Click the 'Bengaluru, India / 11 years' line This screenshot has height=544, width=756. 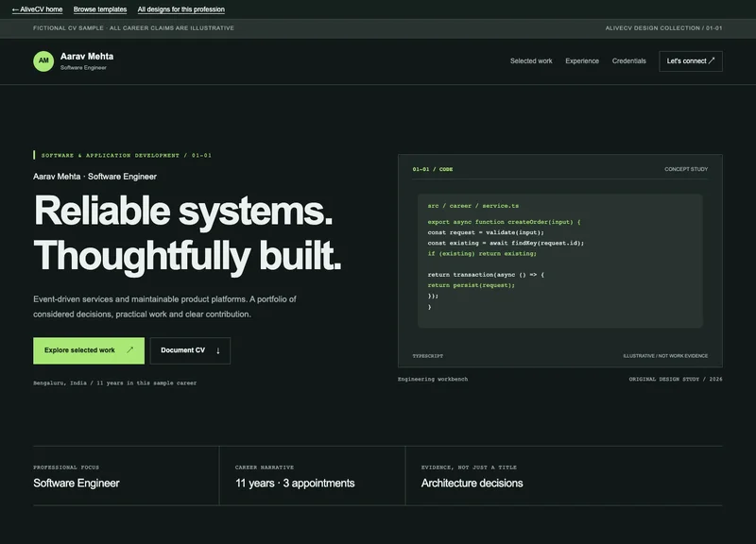click(114, 383)
